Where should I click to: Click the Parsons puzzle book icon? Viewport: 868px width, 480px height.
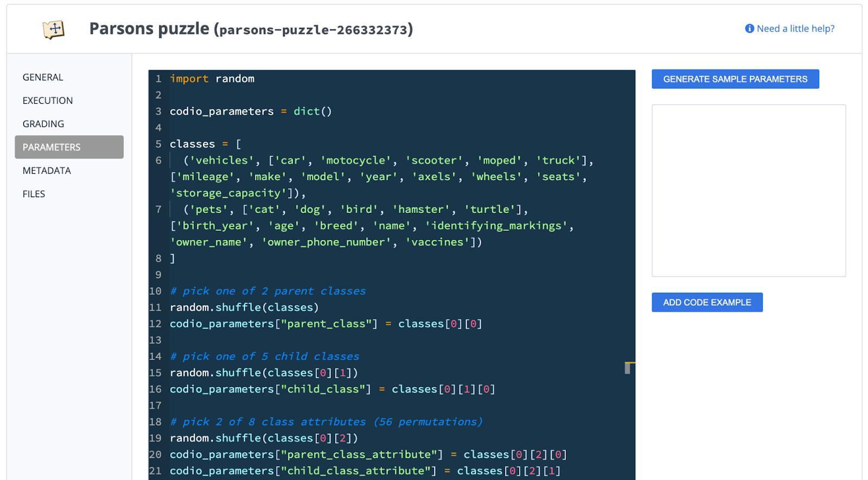54,29
